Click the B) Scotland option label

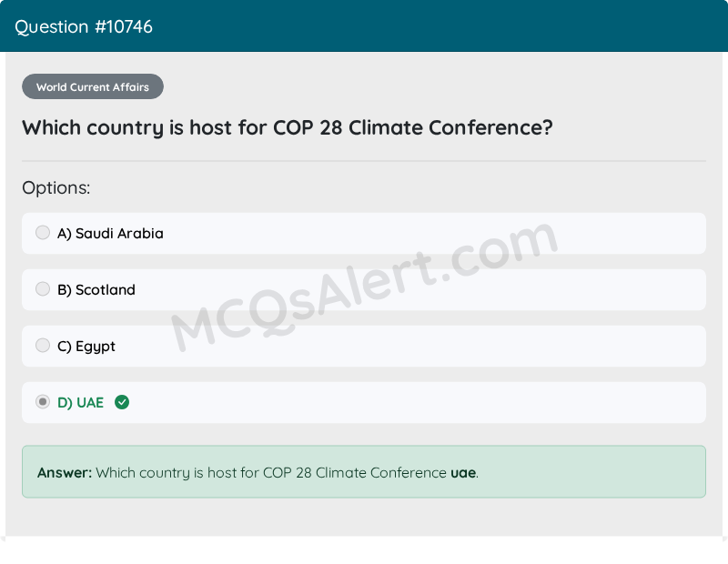pos(96,289)
